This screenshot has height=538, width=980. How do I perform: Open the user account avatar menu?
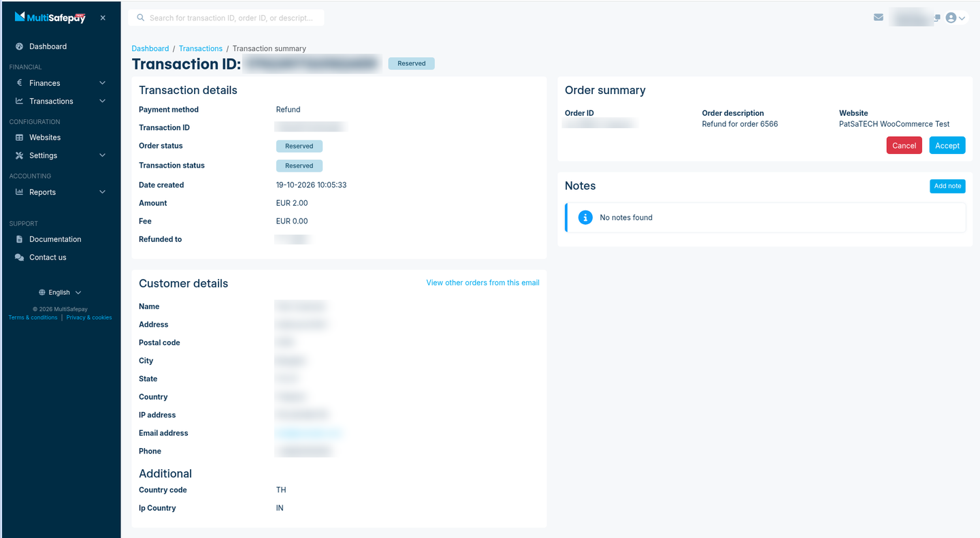(x=955, y=18)
